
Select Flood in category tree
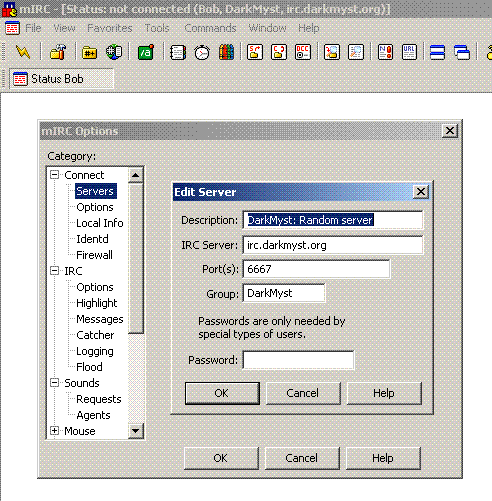pos(89,367)
